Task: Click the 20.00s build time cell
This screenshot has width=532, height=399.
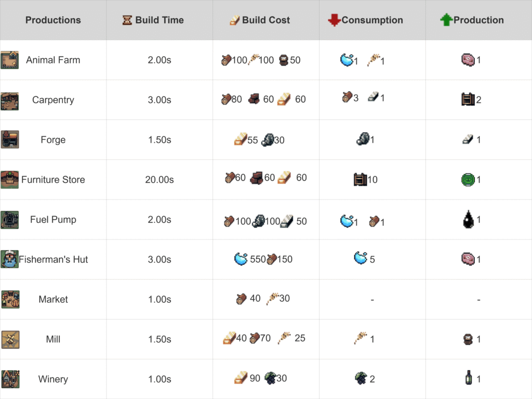Action: point(159,180)
